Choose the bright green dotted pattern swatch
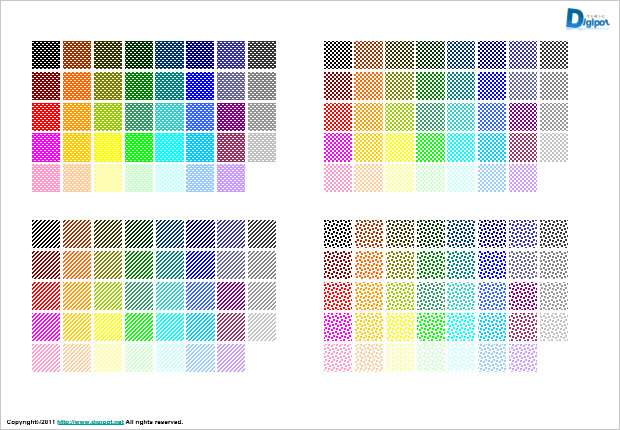 (x=430, y=326)
